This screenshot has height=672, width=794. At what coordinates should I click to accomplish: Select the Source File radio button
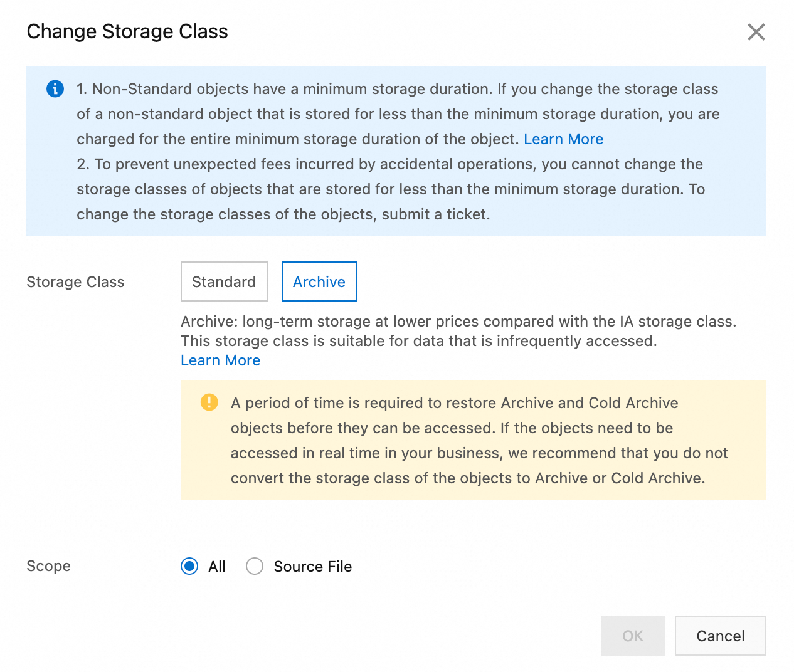255,566
